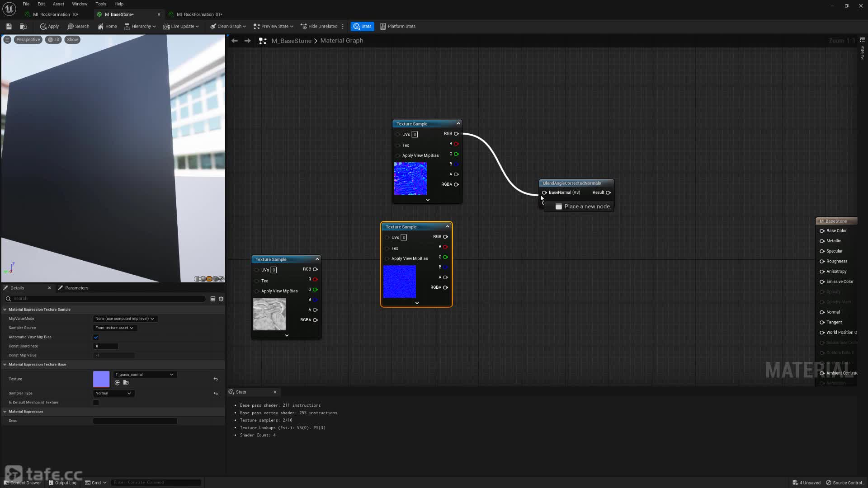Collapse the selected Texture Sample node
868x488 pixels.
coord(448,226)
